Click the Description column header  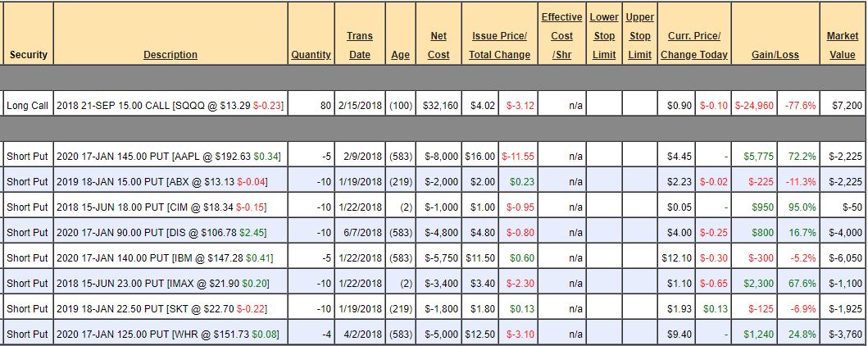click(x=170, y=55)
